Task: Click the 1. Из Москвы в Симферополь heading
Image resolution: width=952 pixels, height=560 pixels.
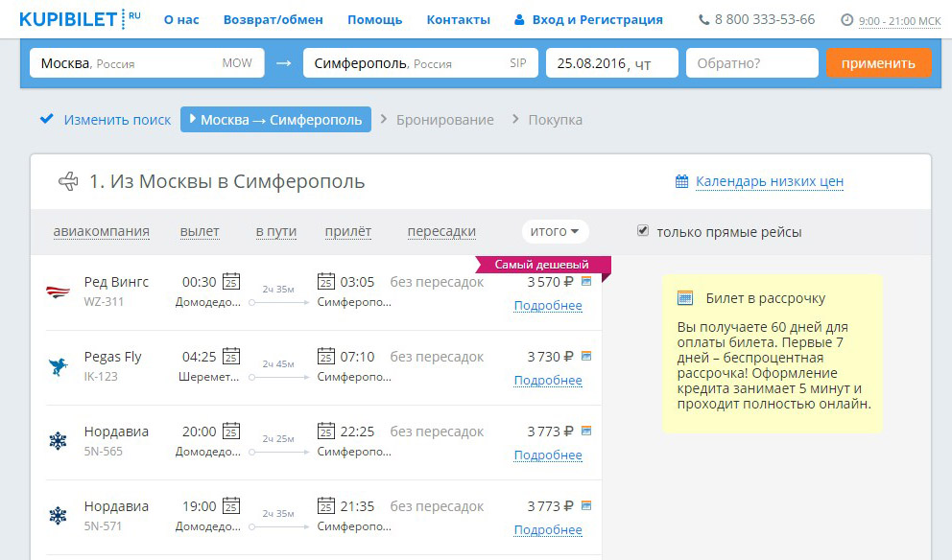Action: click(227, 181)
